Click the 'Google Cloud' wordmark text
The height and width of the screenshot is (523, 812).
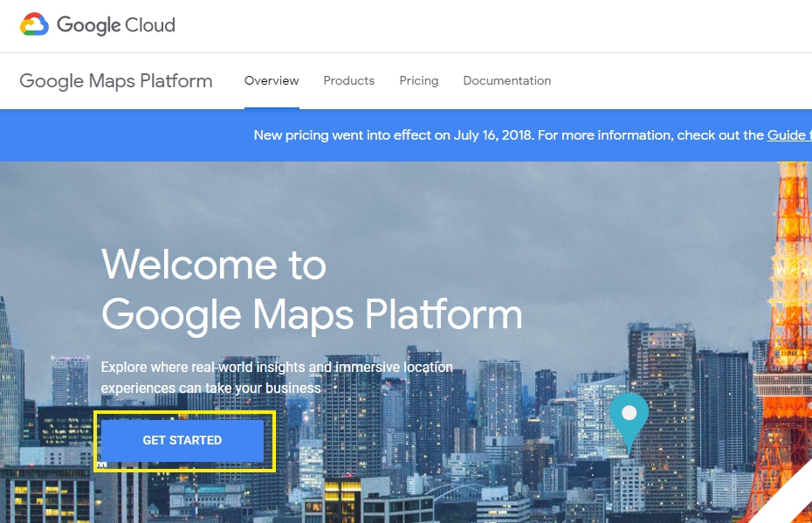(116, 24)
